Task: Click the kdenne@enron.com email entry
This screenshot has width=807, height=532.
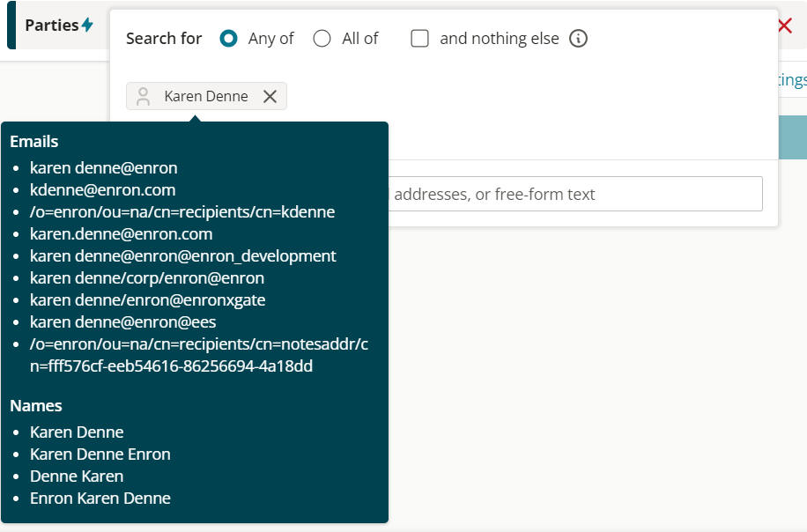Action: pyautogui.click(x=103, y=190)
